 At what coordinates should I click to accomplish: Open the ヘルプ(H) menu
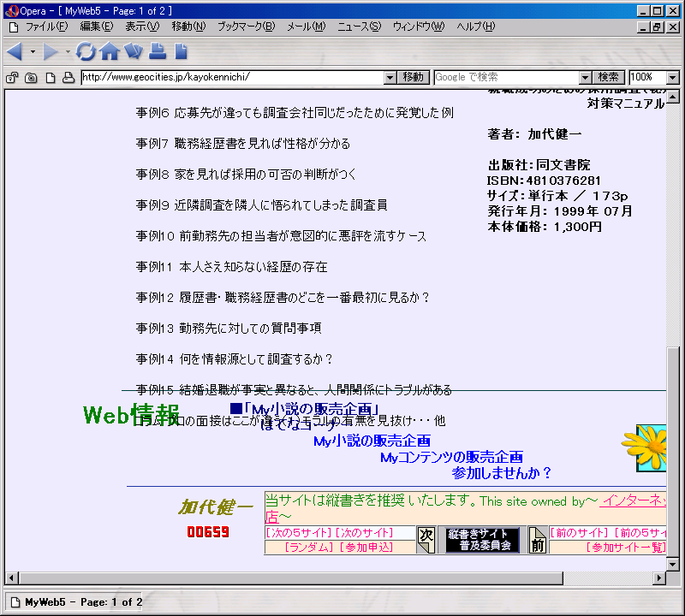coord(476,27)
